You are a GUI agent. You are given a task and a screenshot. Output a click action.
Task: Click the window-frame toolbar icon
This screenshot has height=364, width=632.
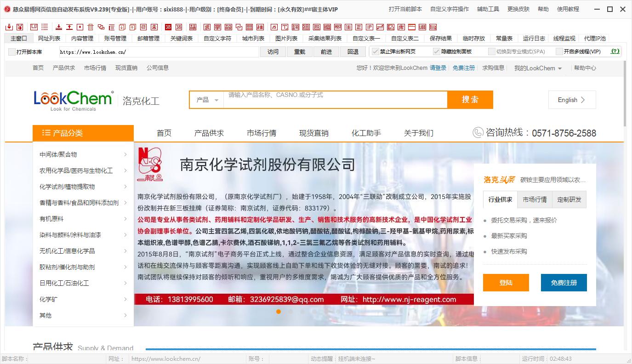[412, 27]
